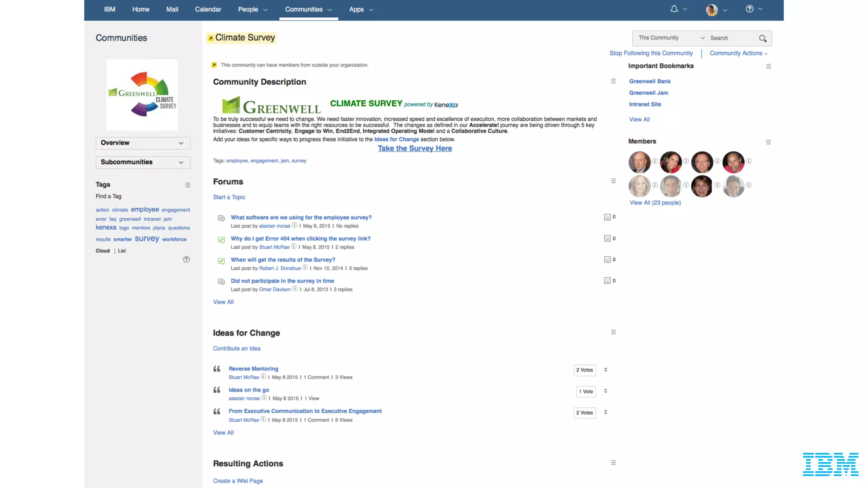The width and height of the screenshot is (868, 488).
Task: Open the help question mark menu
Action: click(750, 9)
